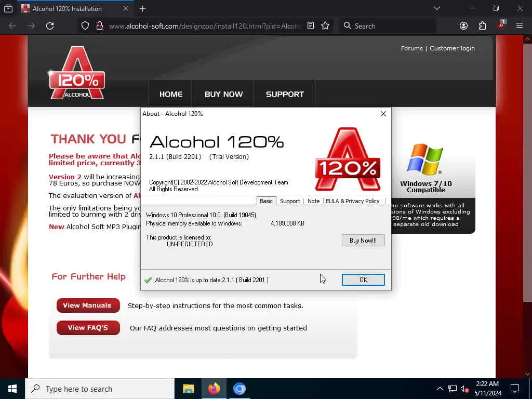This screenshot has width=532, height=399.
Task: Click the Firefox forward arrow
Action: 31,26
